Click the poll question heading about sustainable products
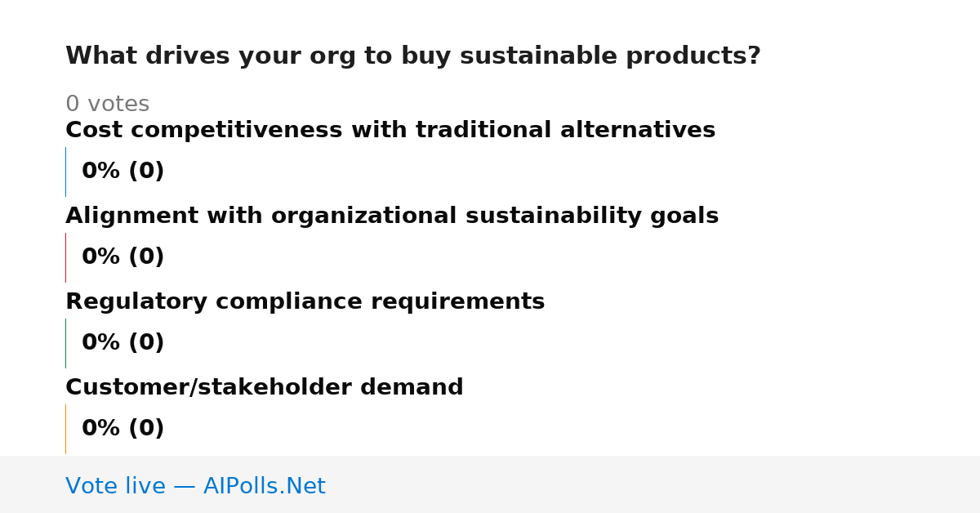The width and height of the screenshot is (980, 513). [412, 56]
